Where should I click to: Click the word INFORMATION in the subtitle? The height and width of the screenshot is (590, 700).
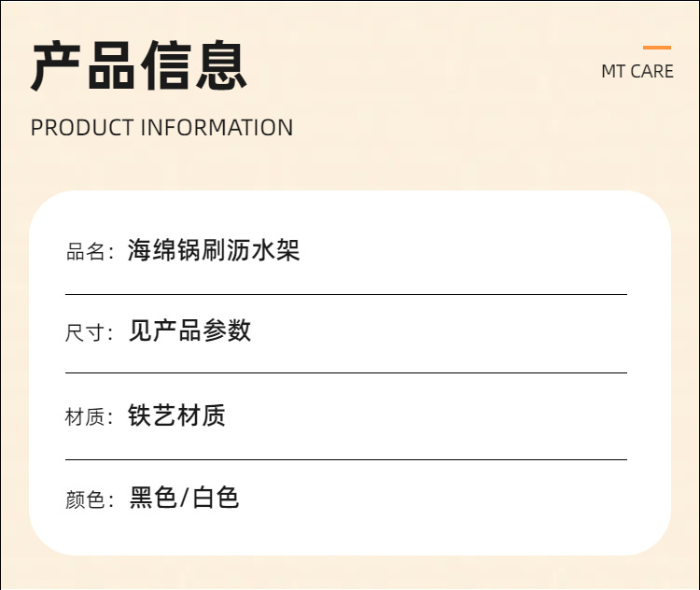(x=217, y=128)
